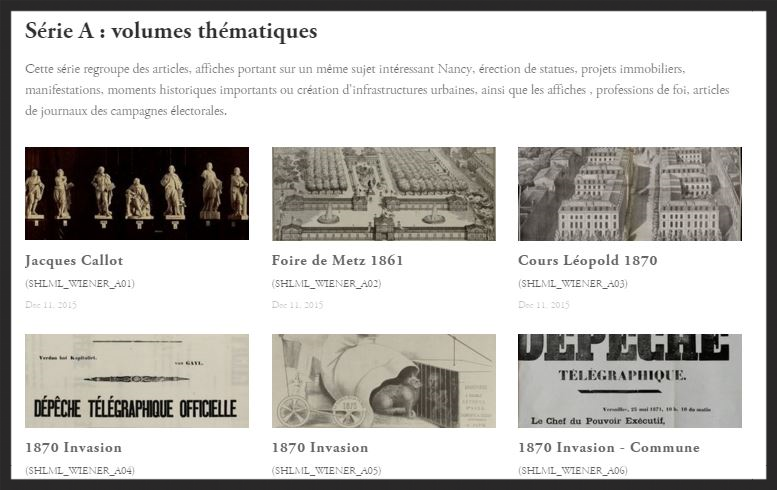The image size is (777, 490).
Task: Open the Dépêche Télégraphique Officielle poster thumbnail
Action: 137,381
